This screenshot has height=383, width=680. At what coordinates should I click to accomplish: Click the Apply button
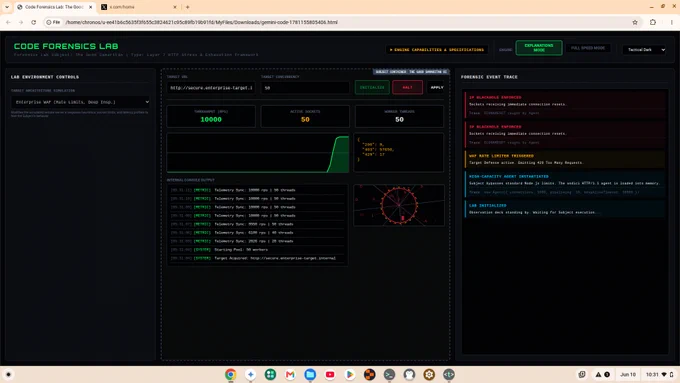437,87
